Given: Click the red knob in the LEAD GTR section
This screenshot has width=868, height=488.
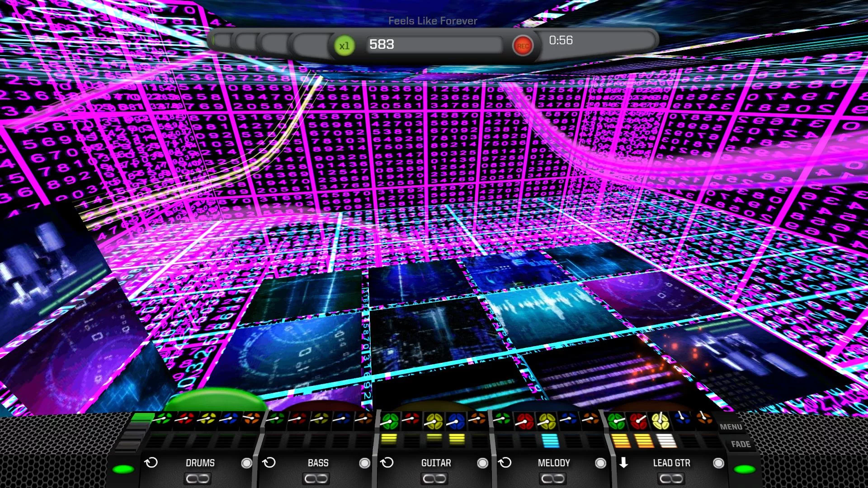Looking at the screenshot, I should pyautogui.click(x=638, y=422).
